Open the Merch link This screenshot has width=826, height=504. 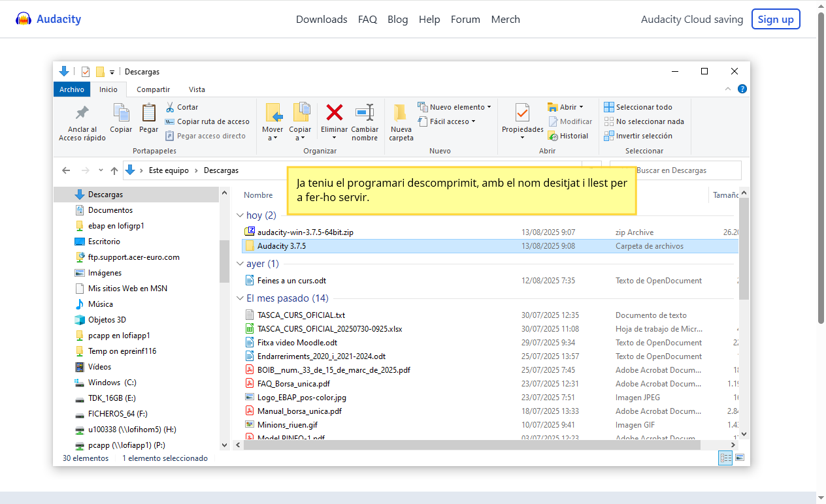(505, 20)
